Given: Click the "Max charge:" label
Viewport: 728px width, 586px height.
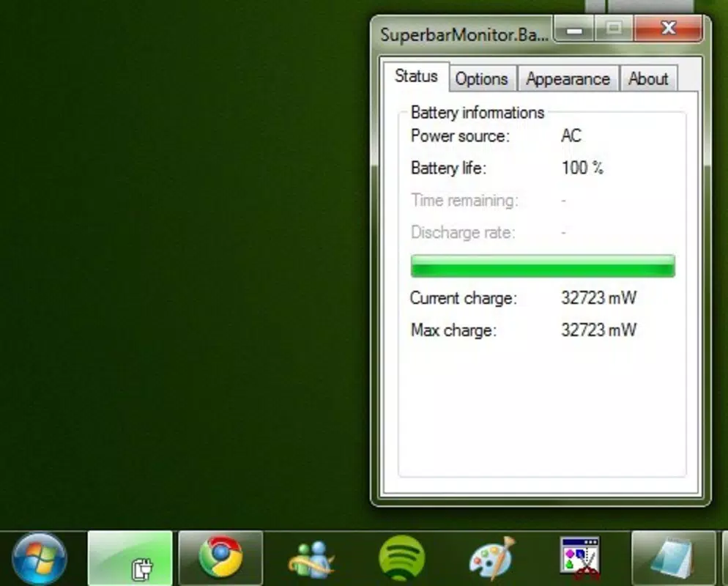Looking at the screenshot, I should 453,330.
